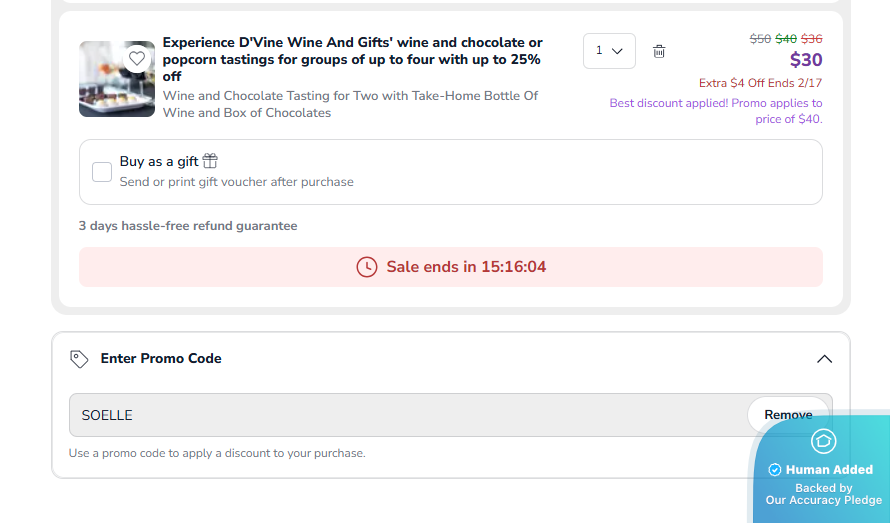Collapse the promo code section with the chevron

pos(824,359)
